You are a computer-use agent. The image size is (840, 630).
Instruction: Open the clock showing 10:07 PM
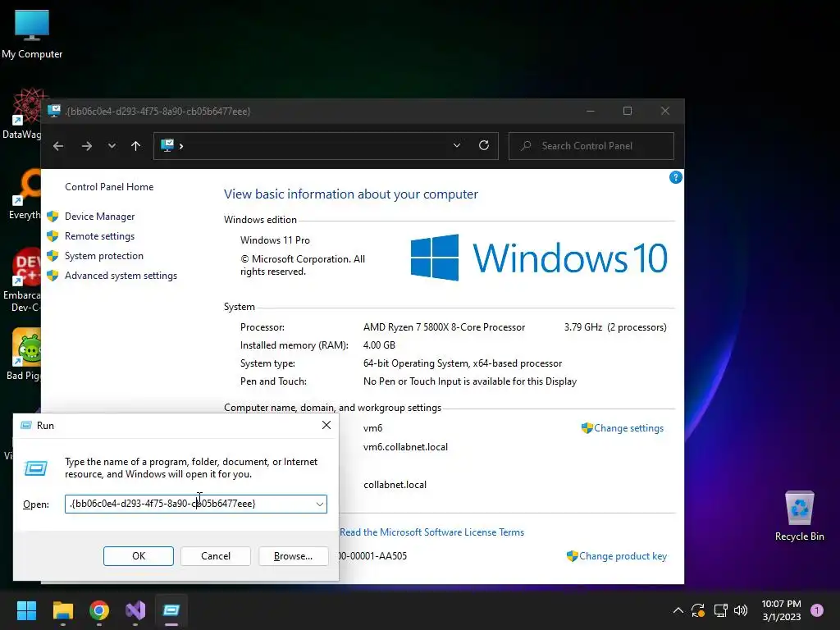(x=781, y=610)
